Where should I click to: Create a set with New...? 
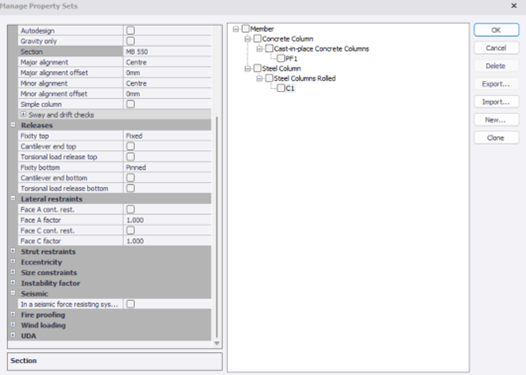496,120
